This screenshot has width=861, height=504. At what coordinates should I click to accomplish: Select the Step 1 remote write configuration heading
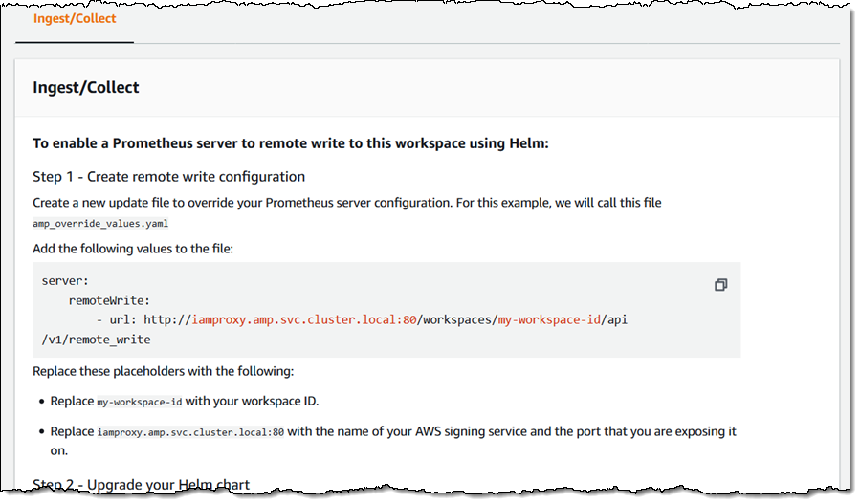pos(169,176)
